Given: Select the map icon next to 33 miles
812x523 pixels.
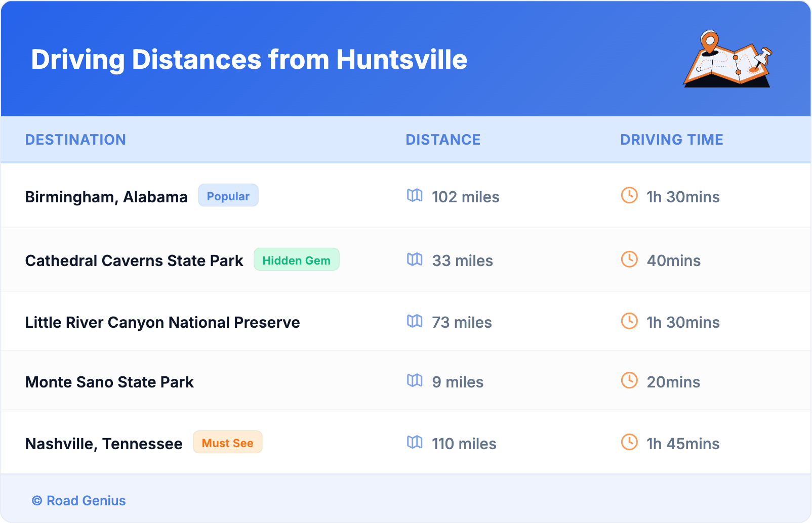Looking at the screenshot, I should [415, 260].
